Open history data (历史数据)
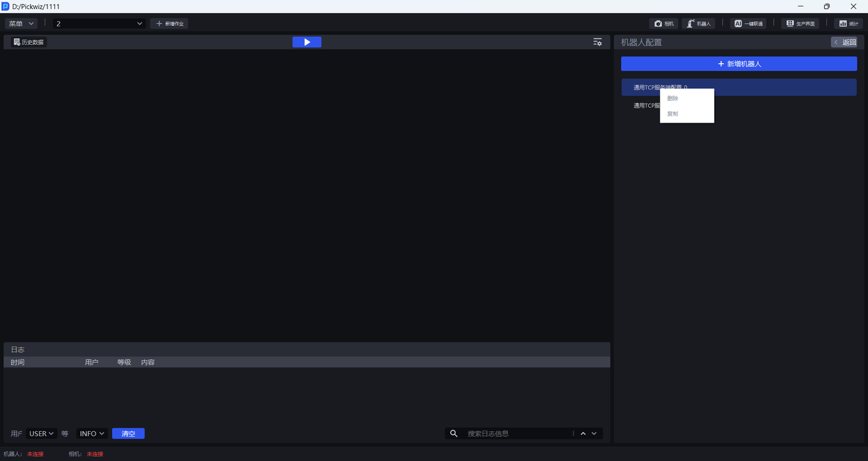868x461 pixels. point(28,42)
